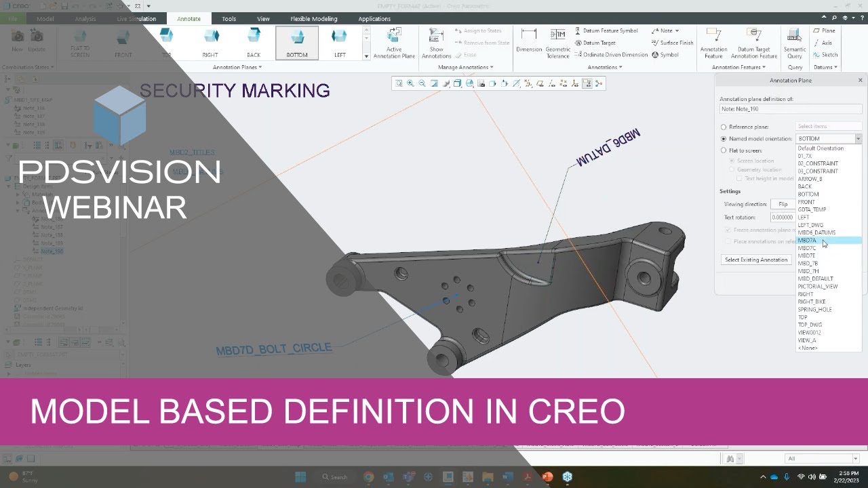
Task: Add a Surface Finish annotation
Action: (x=672, y=43)
